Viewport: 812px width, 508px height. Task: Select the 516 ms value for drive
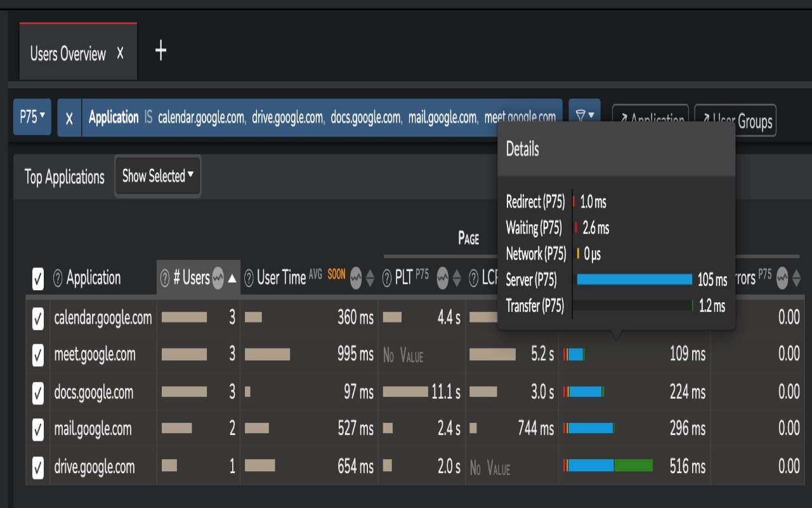[688, 466]
